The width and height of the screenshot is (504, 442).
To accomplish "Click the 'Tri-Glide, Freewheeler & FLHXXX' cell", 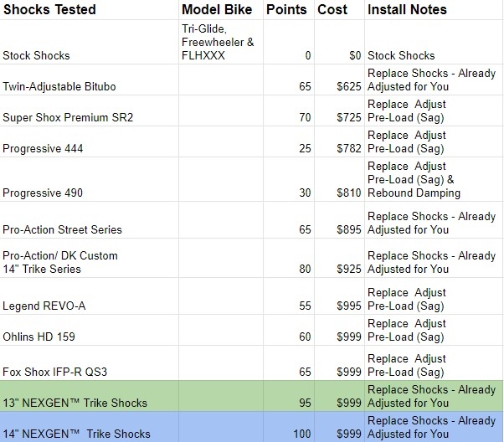I will pos(221,42).
